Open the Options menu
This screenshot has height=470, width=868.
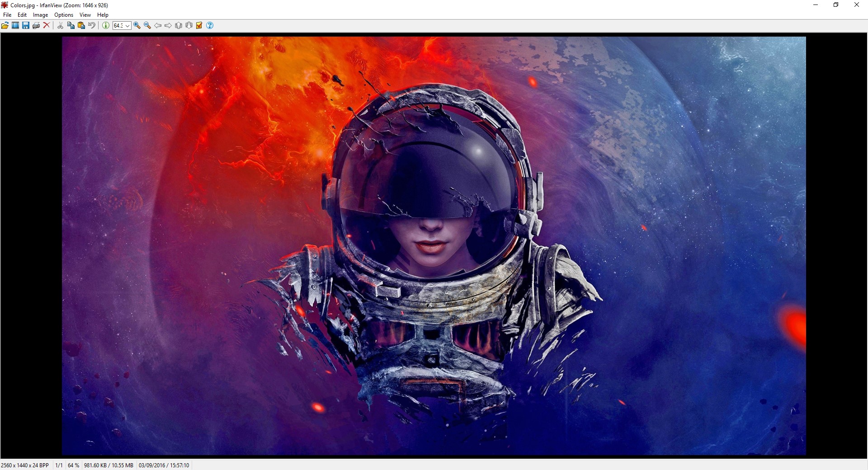[x=64, y=15]
